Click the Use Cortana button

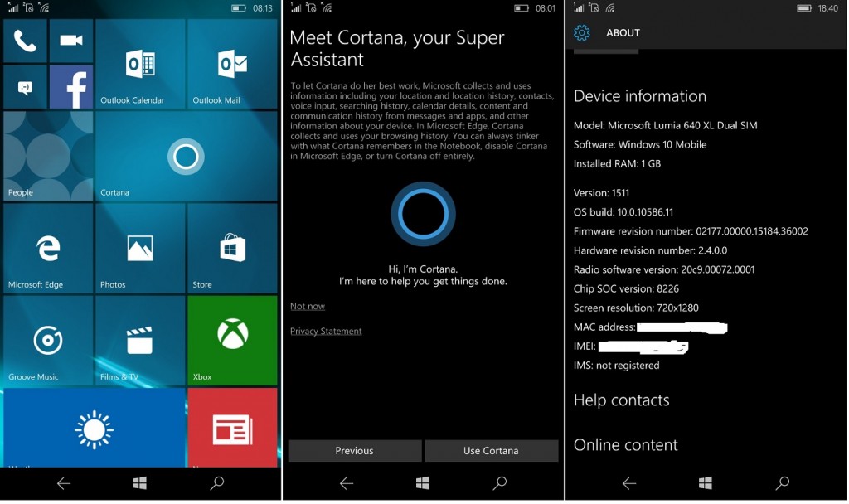(491, 450)
